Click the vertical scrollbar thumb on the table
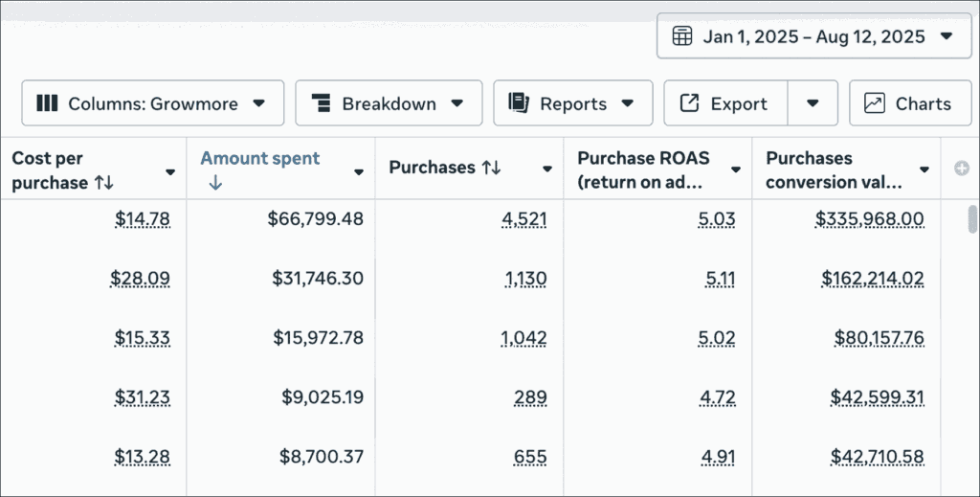 [x=972, y=218]
